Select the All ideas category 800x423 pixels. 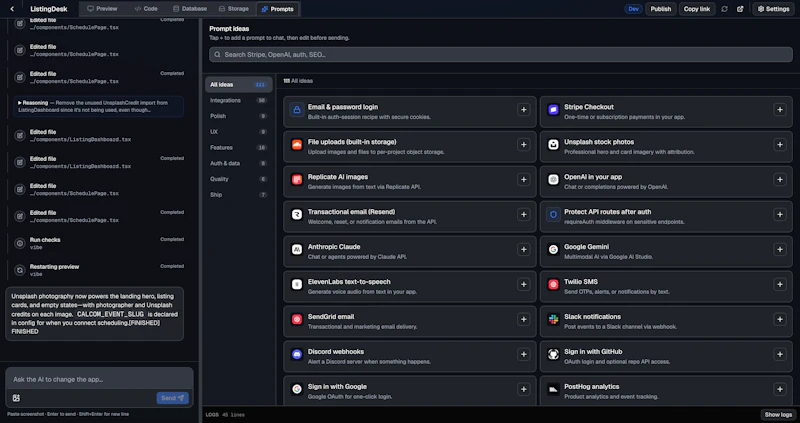point(238,85)
